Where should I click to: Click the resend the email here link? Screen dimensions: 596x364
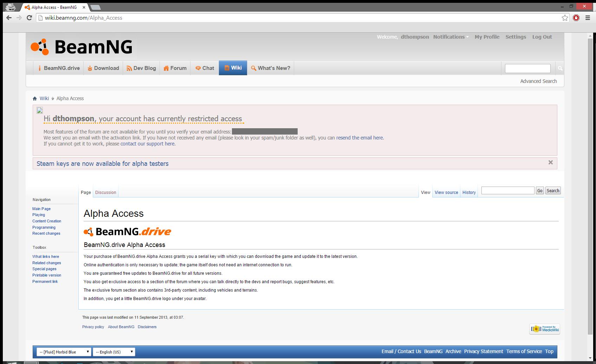click(x=359, y=138)
